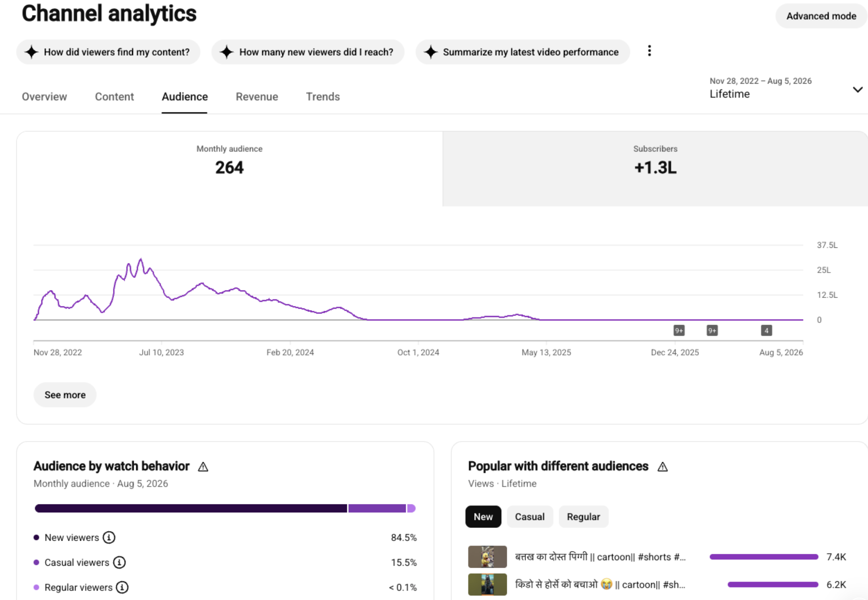Select the Casual audience filter chip

(530, 517)
